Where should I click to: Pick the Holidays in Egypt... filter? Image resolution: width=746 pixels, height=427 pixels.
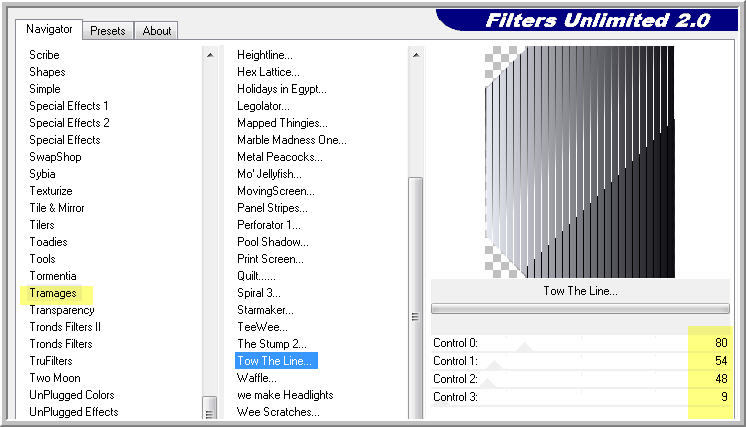[x=282, y=89]
